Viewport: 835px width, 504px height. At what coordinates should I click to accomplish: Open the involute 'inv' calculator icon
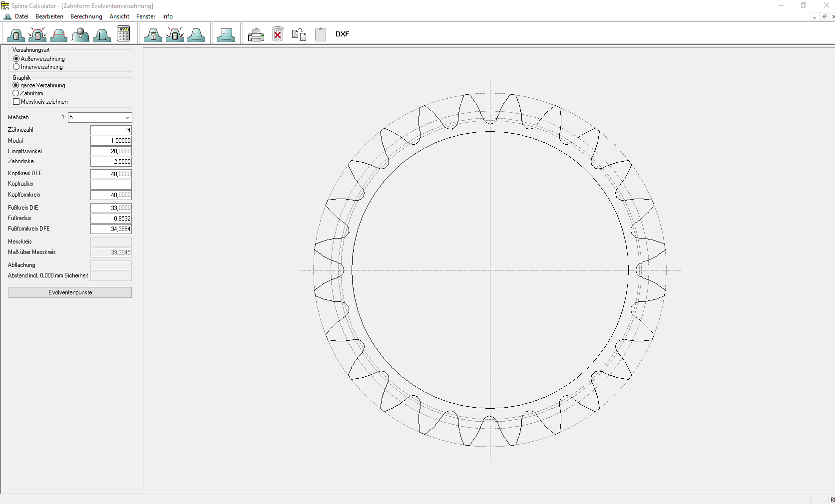tap(123, 34)
